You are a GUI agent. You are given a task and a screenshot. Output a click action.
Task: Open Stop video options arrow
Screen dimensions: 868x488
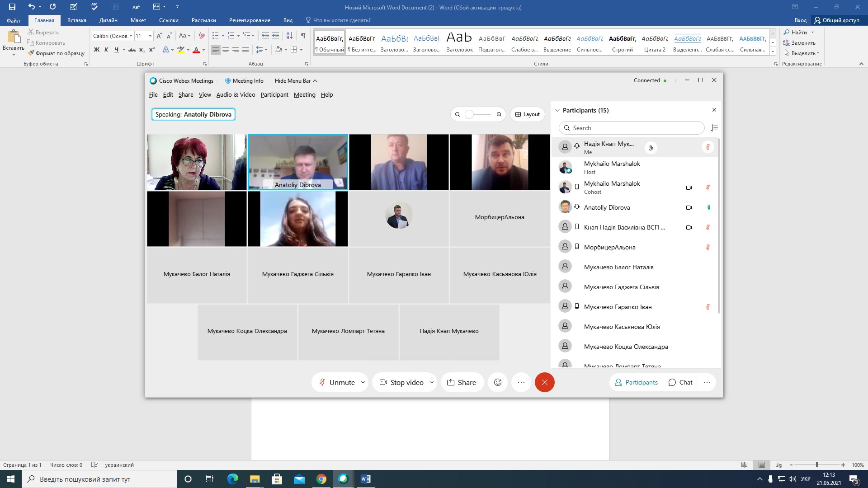[x=431, y=382]
